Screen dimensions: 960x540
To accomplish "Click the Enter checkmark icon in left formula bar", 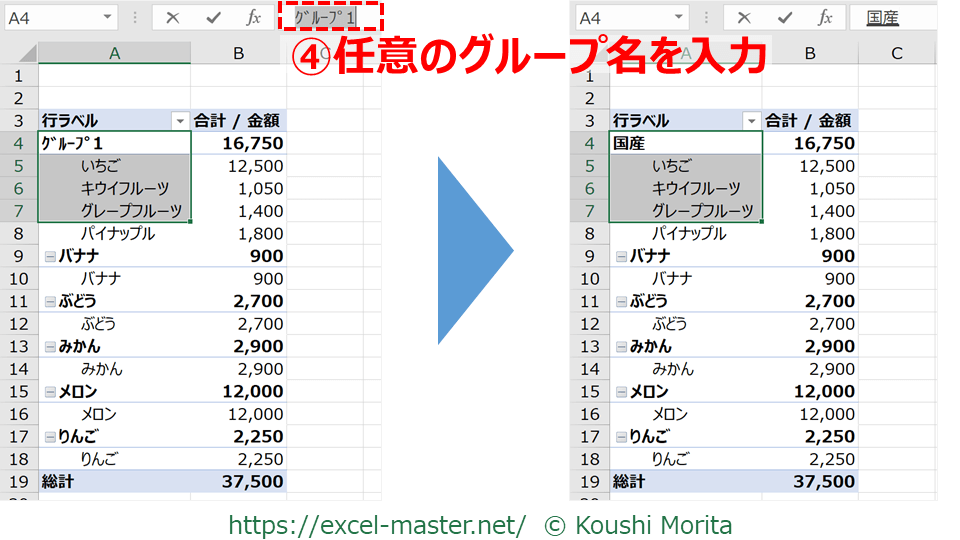I will coord(213,18).
